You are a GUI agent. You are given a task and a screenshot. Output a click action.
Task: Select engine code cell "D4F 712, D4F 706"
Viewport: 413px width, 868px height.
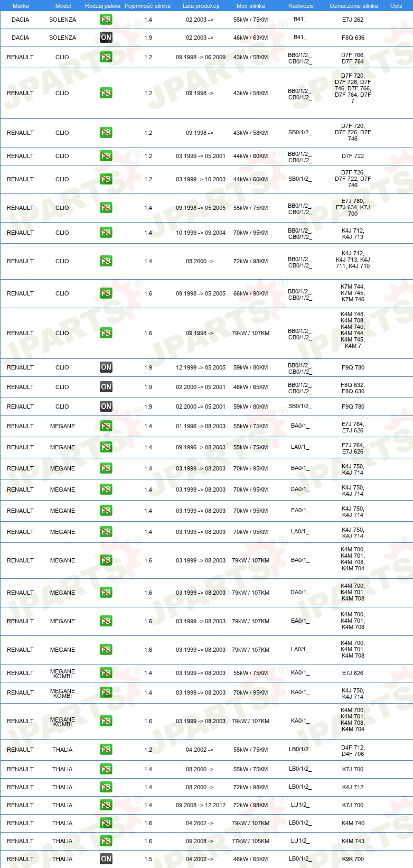click(353, 751)
